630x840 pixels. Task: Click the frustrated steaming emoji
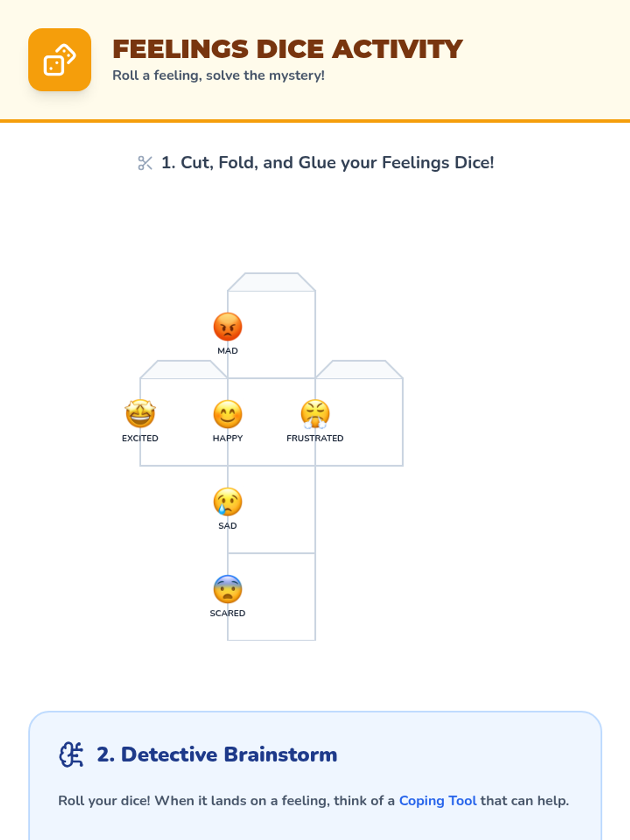click(315, 414)
